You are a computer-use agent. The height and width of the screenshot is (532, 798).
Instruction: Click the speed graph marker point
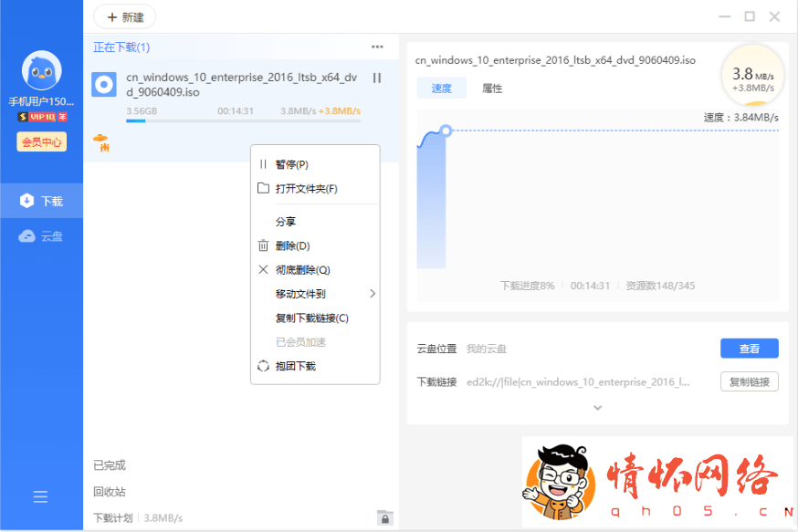446,130
